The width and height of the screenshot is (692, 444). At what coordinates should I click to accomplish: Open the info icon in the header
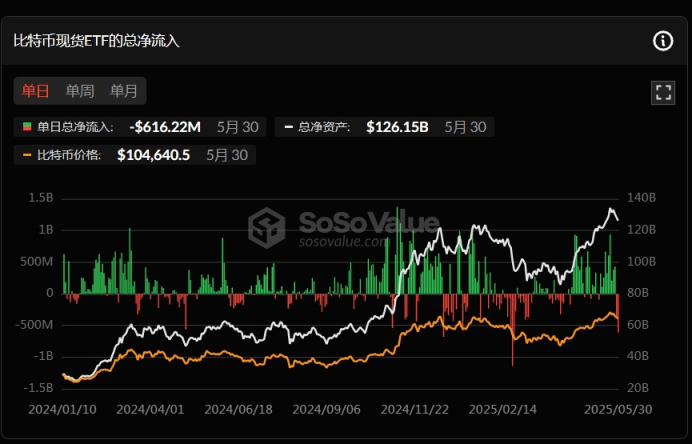click(662, 41)
